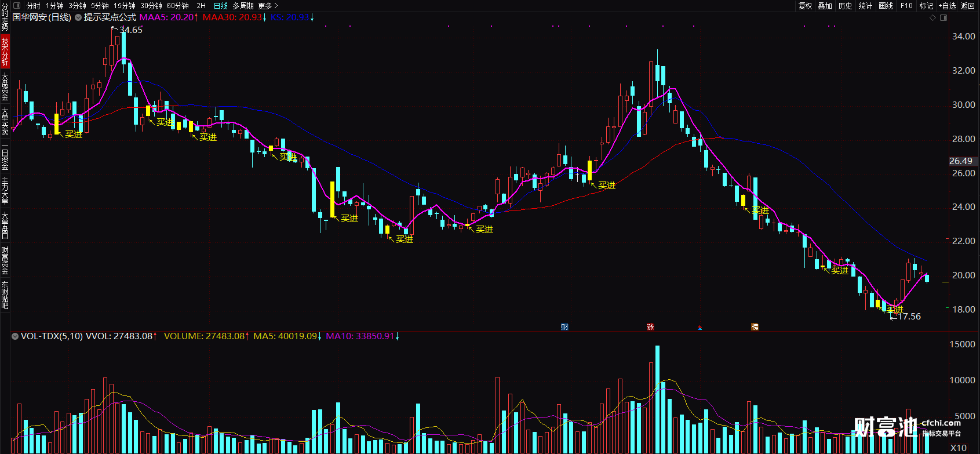Image resolution: width=980 pixels, height=454 pixels.
Task: Activate the 画线 drawing tool
Action: pos(886,6)
